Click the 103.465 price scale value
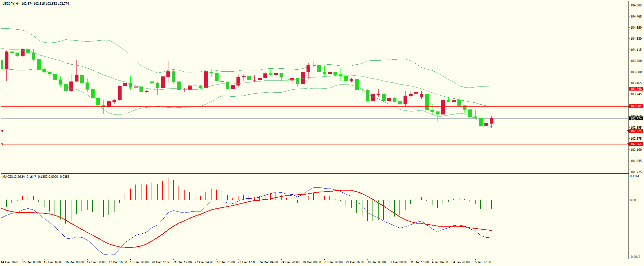 [636, 83]
